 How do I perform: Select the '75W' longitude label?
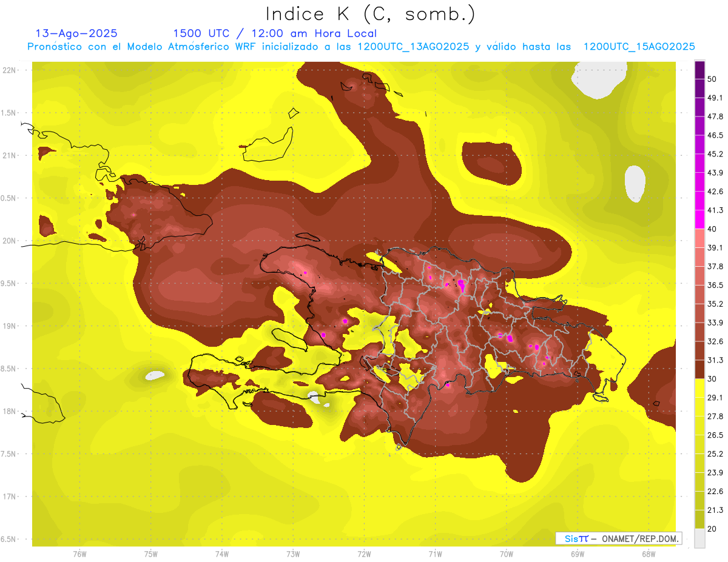click(x=151, y=554)
